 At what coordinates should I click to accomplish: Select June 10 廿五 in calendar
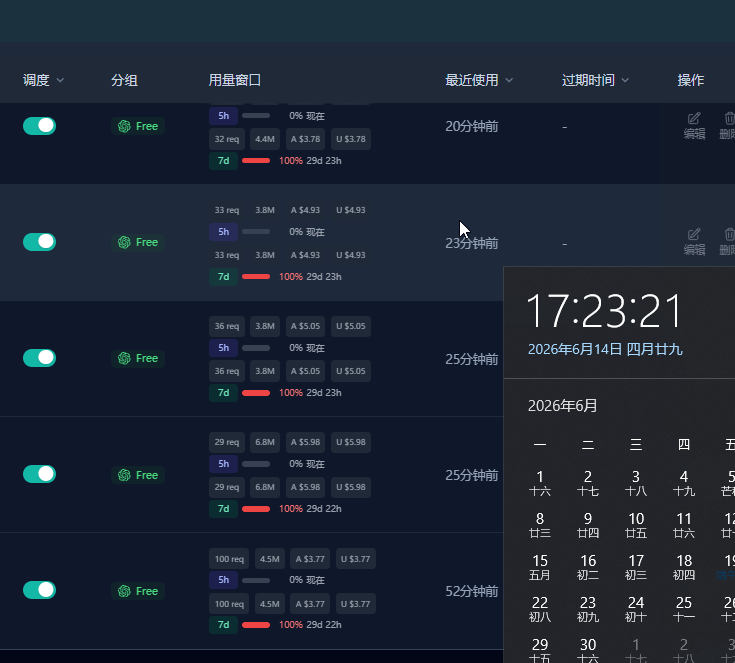(636, 525)
